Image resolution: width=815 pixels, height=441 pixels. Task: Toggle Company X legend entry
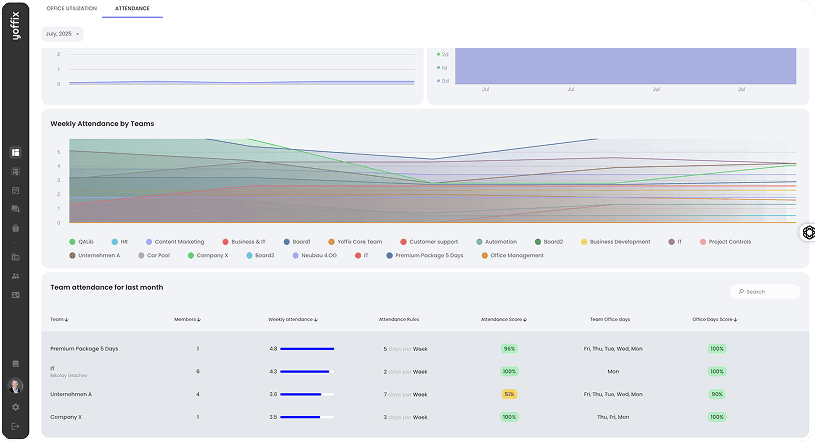[208, 255]
